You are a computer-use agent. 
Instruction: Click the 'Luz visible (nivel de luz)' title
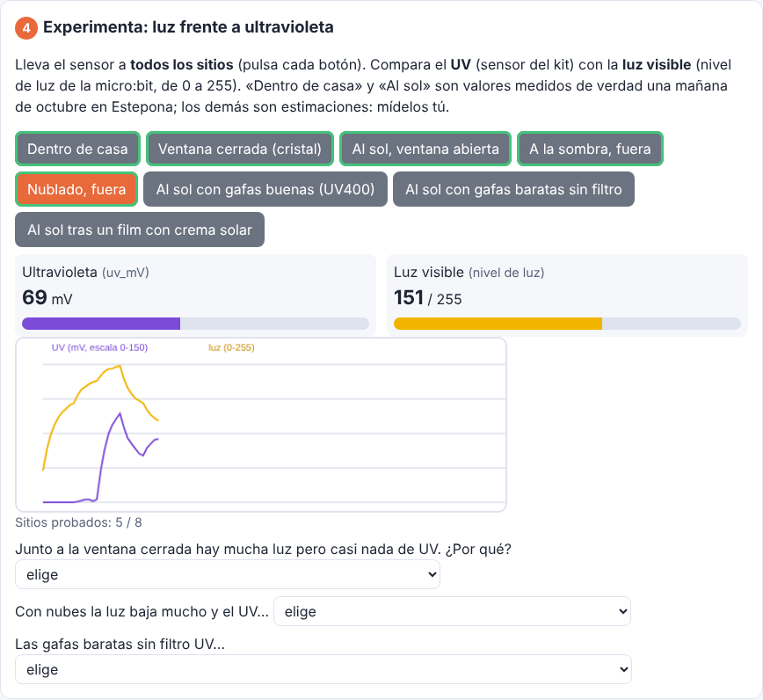coord(469,272)
